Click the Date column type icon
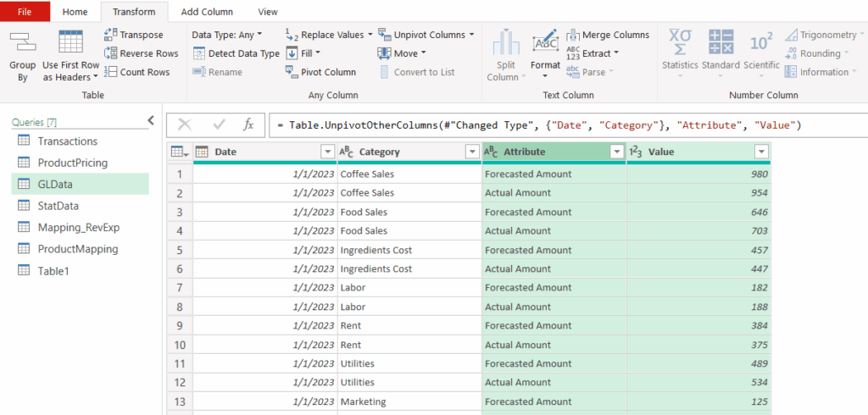868x415 pixels. (x=202, y=152)
